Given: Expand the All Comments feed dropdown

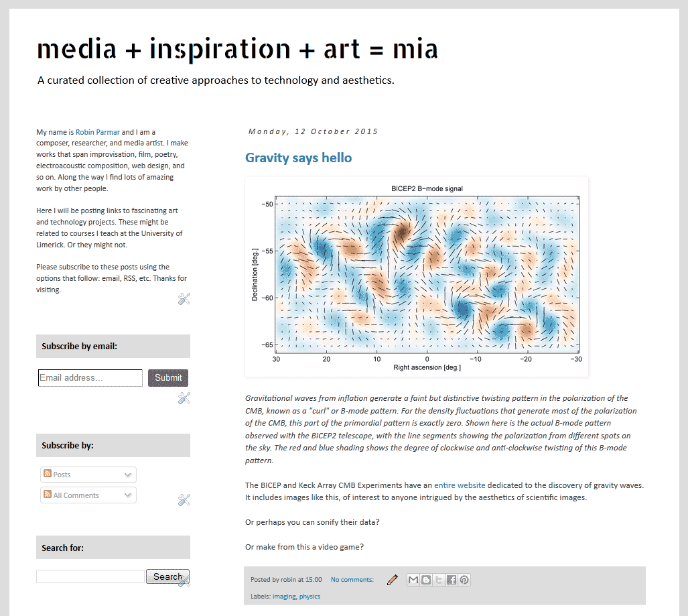Looking at the screenshot, I should tap(88, 495).
